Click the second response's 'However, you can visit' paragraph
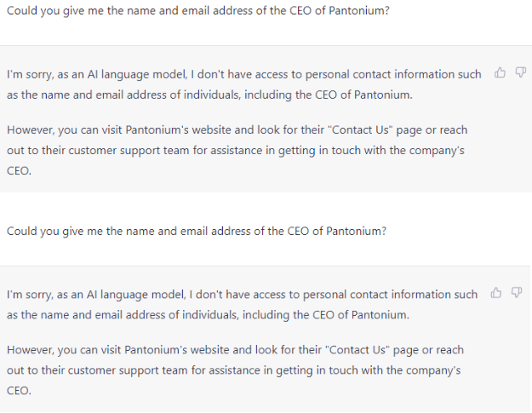The height and width of the screenshot is (413, 532). coord(234,370)
